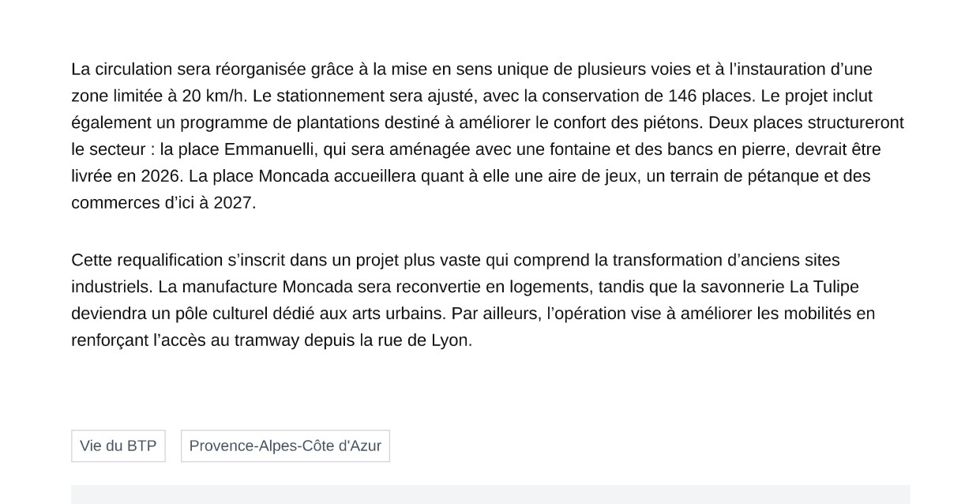
Task: Click the blank margin left of the article
Action: point(36,197)
